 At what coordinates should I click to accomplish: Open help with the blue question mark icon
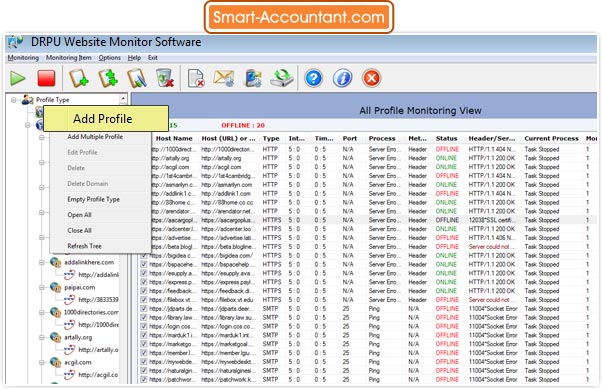click(x=314, y=78)
